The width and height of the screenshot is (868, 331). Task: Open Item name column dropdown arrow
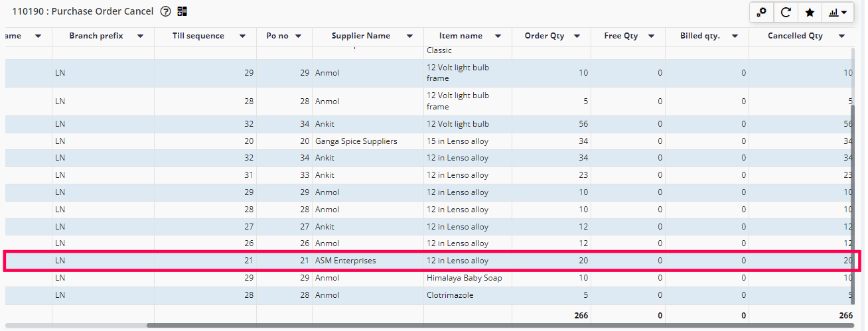tap(498, 36)
